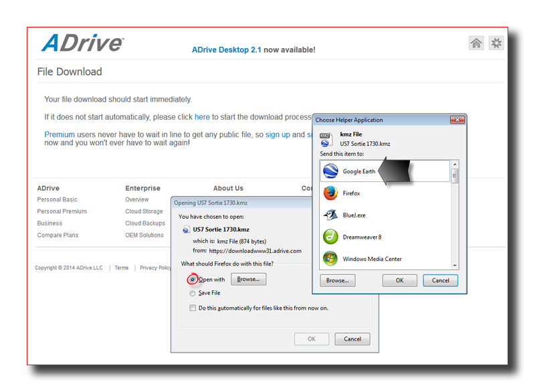This screenshot has width=535, height=392.
Task: Select the Open with radio button
Action: pyautogui.click(x=193, y=280)
